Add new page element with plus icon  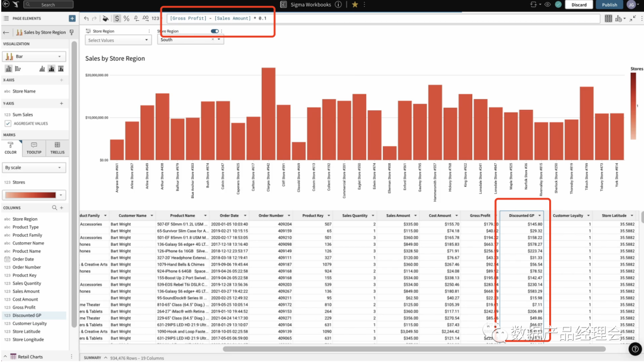click(72, 18)
